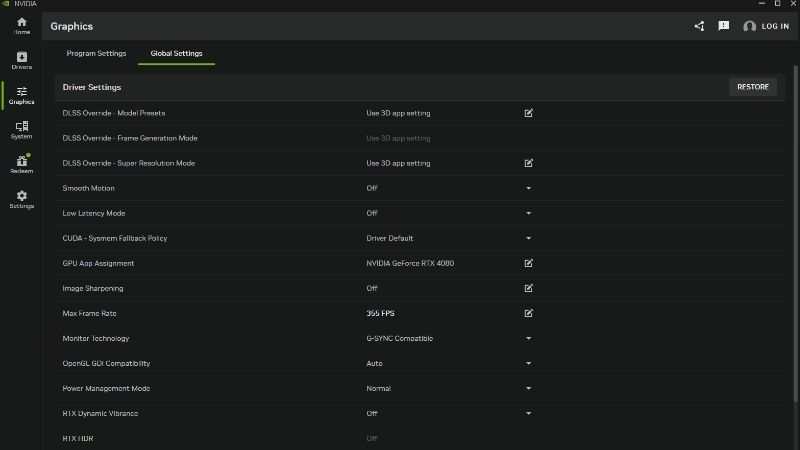Click the 'NVIDIA GeForce RTX 4080' value
This screenshot has width=800, height=450.
[410, 263]
